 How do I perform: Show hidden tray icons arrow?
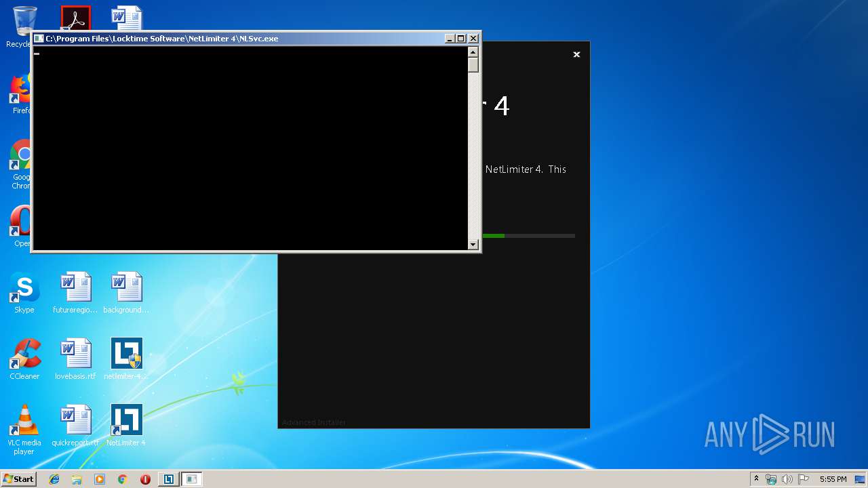[x=756, y=479]
